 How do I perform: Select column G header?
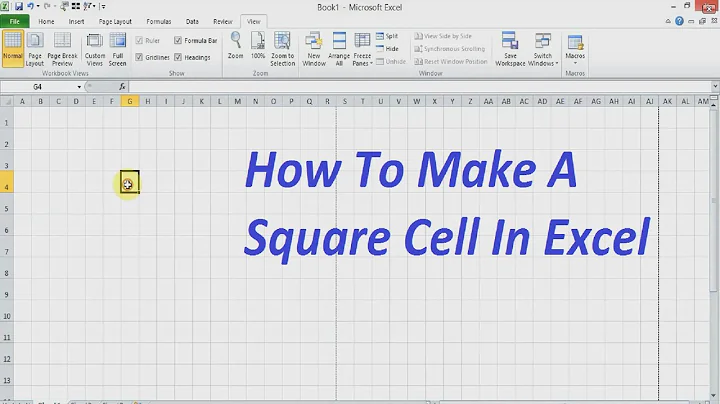pyautogui.click(x=129, y=101)
